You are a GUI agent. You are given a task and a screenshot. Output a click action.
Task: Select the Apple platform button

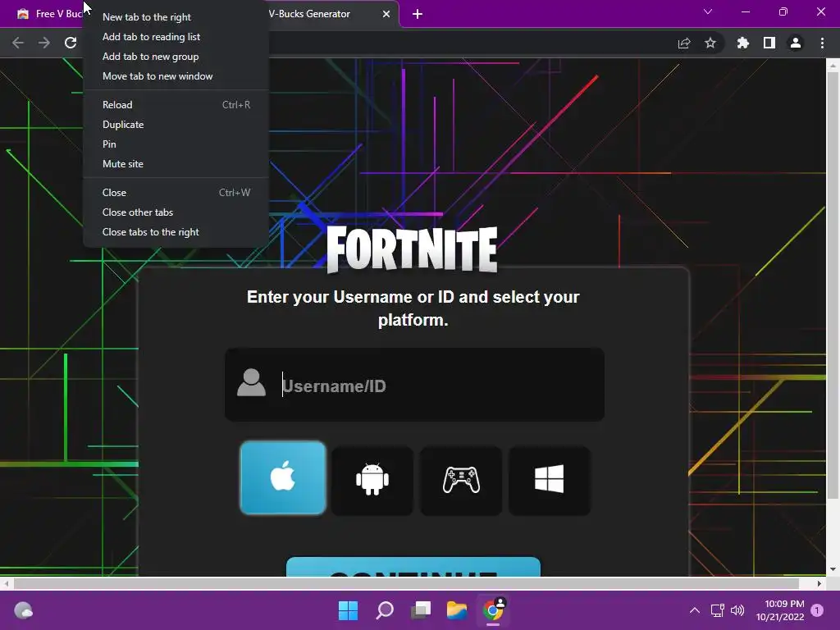(x=283, y=478)
